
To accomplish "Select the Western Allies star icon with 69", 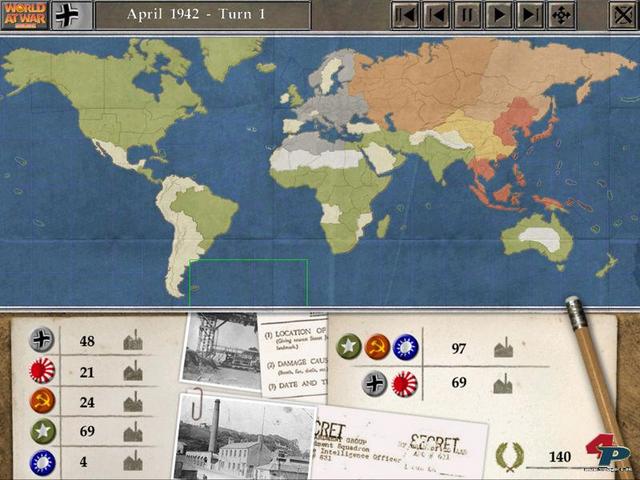I will tap(41, 432).
